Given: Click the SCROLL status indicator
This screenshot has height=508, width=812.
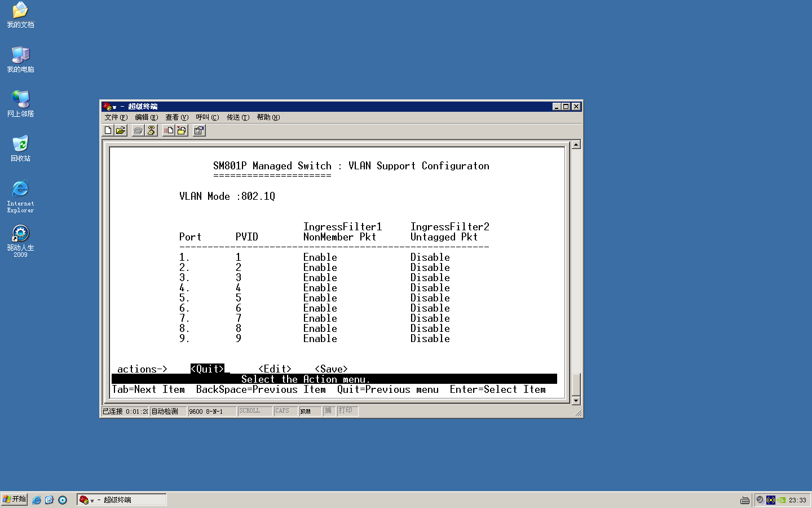Looking at the screenshot, I should (254, 411).
